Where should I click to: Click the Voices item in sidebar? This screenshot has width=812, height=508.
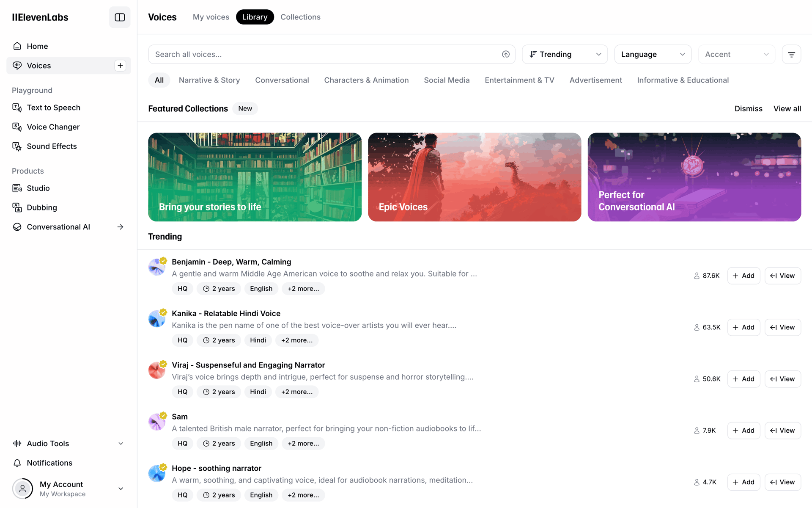pyautogui.click(x=69, y=66)
